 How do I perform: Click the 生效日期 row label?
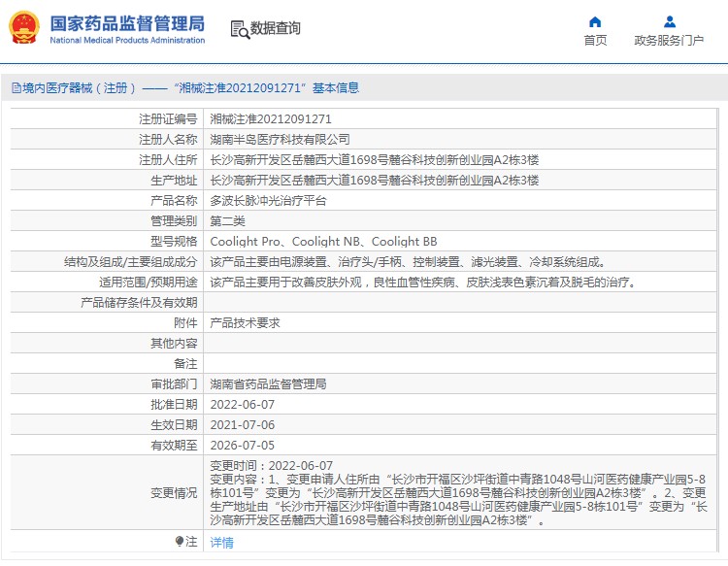174,425
